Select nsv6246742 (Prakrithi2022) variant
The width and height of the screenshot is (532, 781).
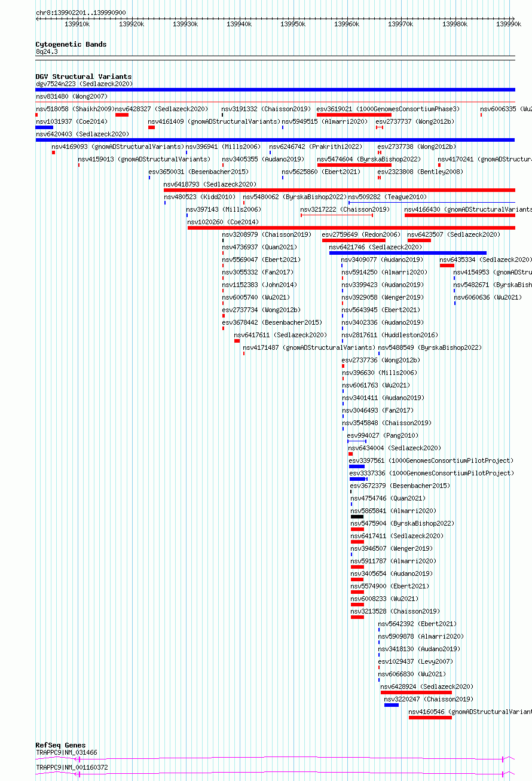[316, 147]
